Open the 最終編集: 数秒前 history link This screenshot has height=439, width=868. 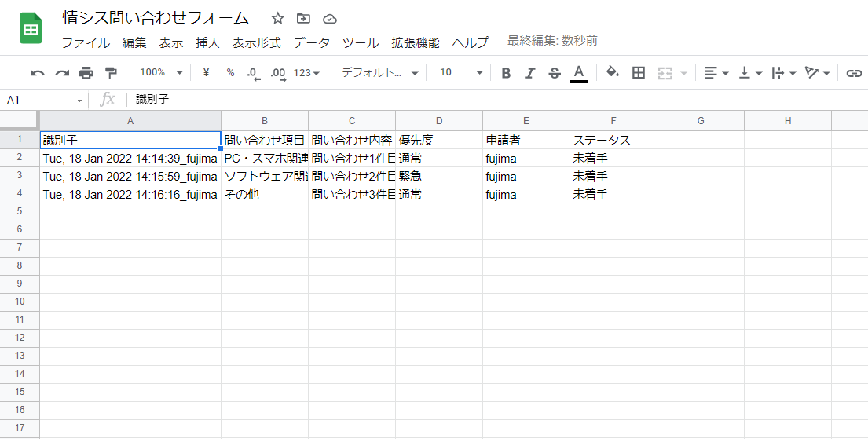coord(552,41)
